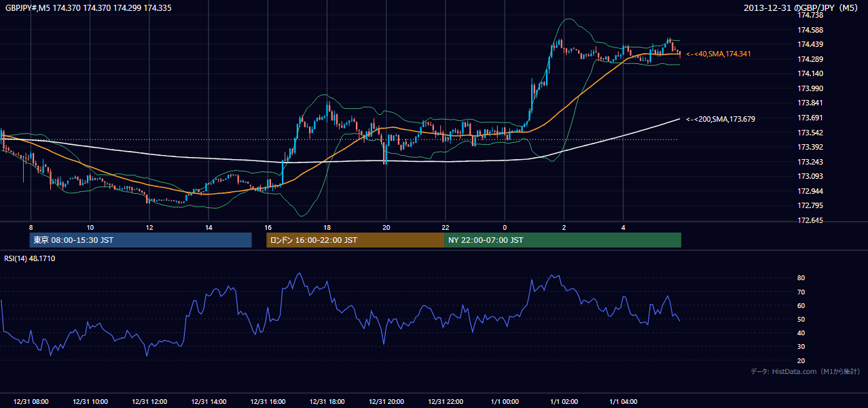This screenshot has height=408, width=868.
Task: Click price axis value 172.795
Action: point(810,205)
